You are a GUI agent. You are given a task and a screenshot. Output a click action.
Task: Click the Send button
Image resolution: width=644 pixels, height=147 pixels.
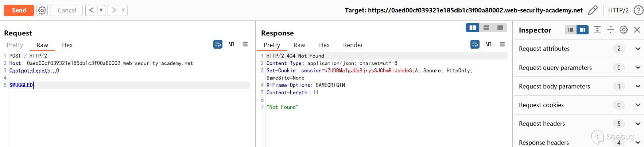19,10
